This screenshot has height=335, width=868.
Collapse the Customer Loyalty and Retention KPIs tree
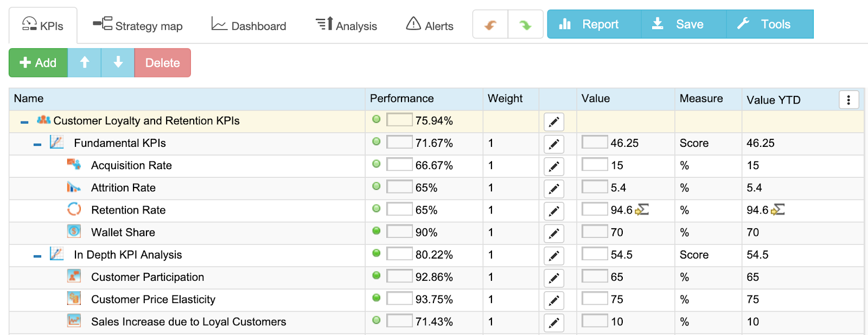click(x=24, y=122)
